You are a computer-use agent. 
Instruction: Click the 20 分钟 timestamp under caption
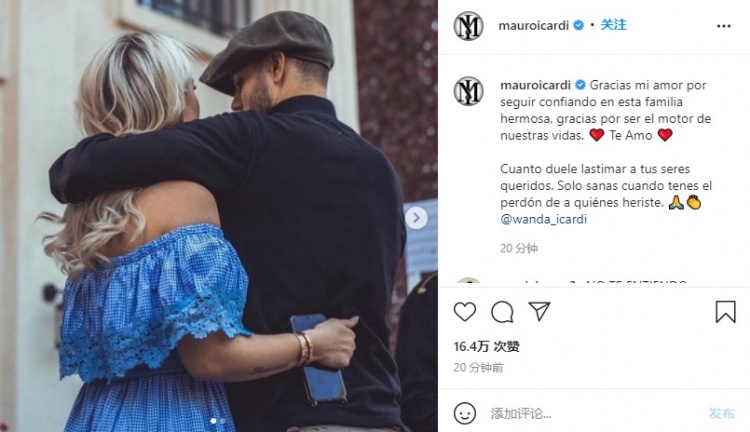pos(519,248)
